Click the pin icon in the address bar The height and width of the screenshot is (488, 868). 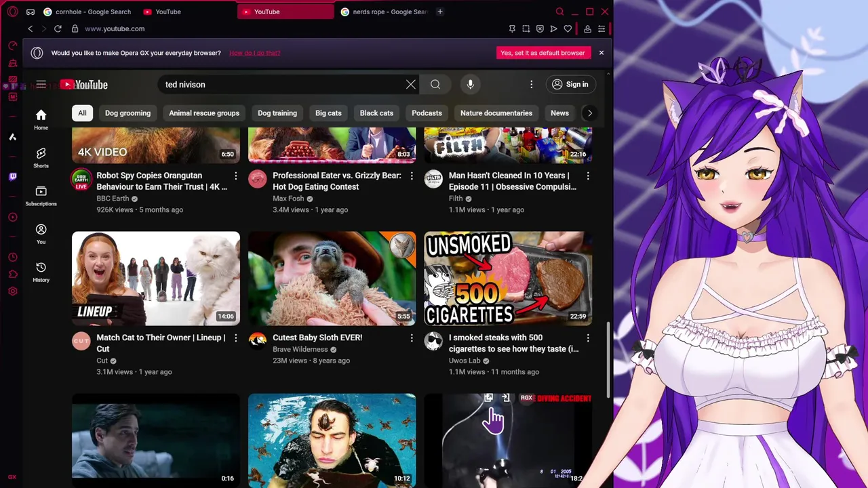coord(512,28)
